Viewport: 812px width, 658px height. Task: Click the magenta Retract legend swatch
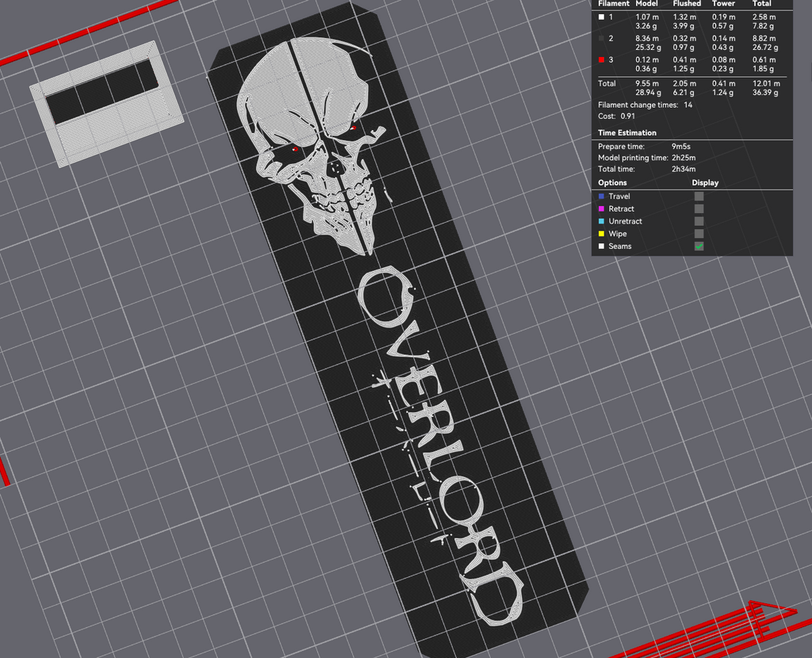[x=601, y=208]
